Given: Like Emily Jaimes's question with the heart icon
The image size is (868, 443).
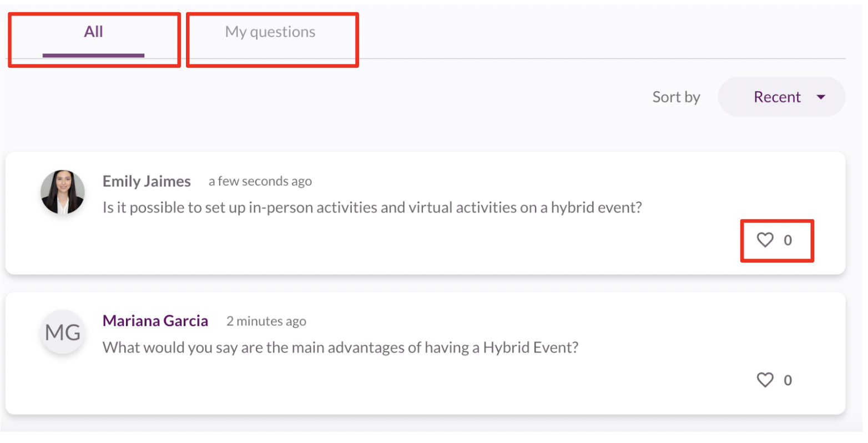Looking at the screenshot, I should pyautogui.click(x=765, y=240).
